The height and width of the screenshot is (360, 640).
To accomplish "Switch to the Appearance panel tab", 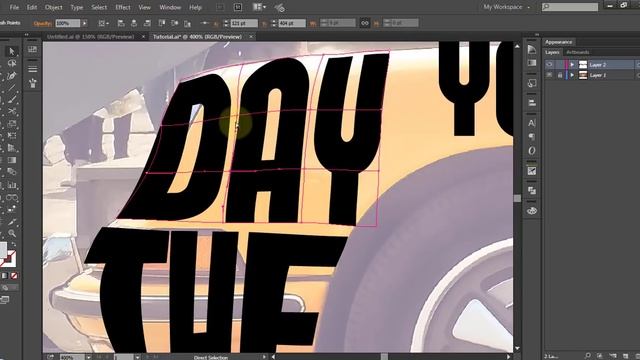I will pyautogui.click(x=558, y=42).
